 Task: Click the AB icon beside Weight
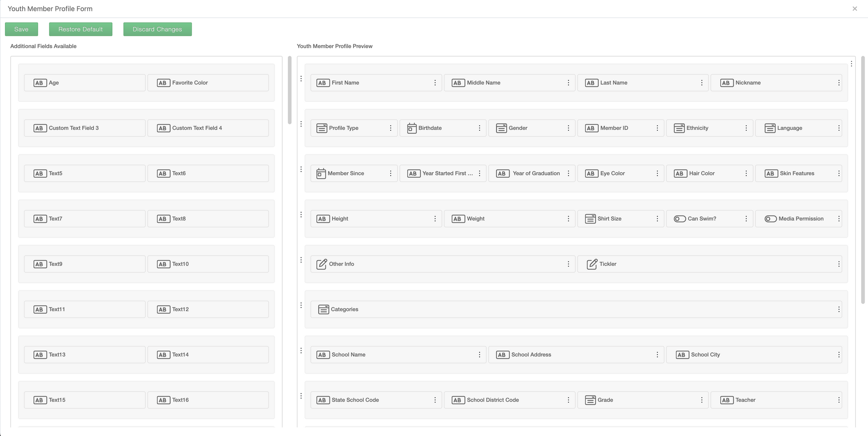click(458, 218)
